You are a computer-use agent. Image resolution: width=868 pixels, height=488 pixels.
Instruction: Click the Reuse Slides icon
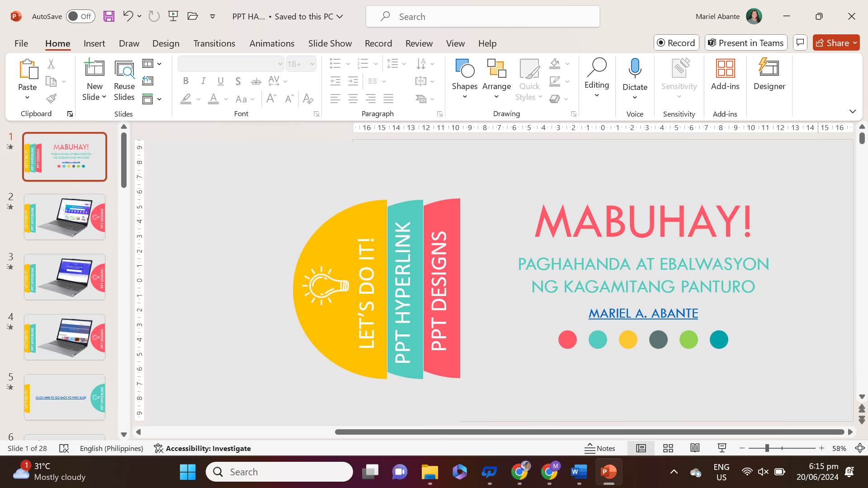point(124,69)
